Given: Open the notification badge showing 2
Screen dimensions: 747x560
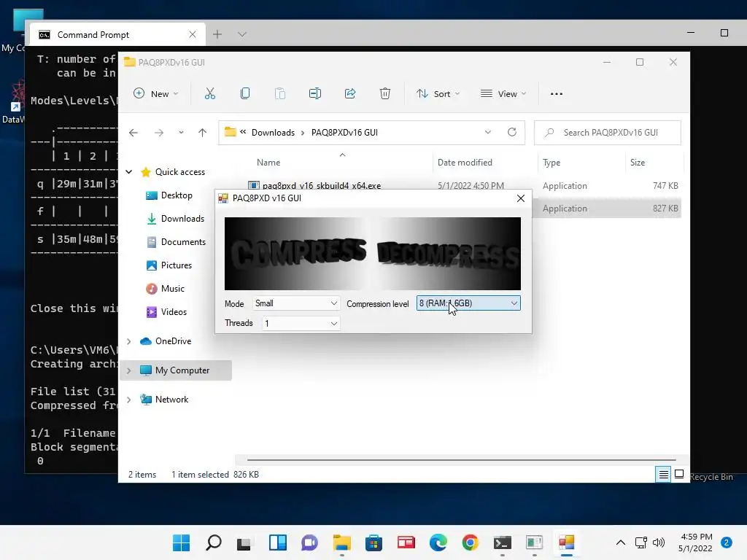Looking at the screenshot, I should pyautogui.click(x=727, y=542).
